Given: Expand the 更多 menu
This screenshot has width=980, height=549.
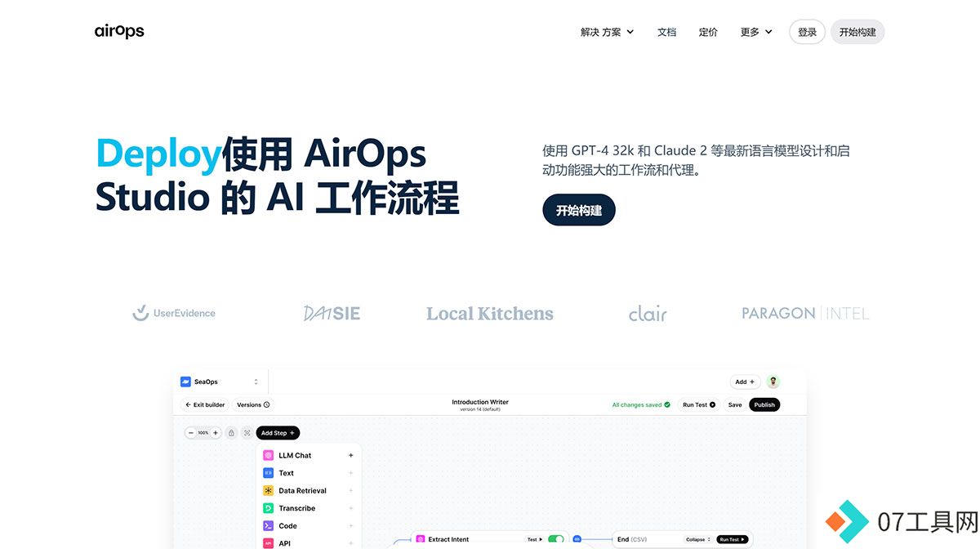Looking at the screenshot, I should coord(756,32).
